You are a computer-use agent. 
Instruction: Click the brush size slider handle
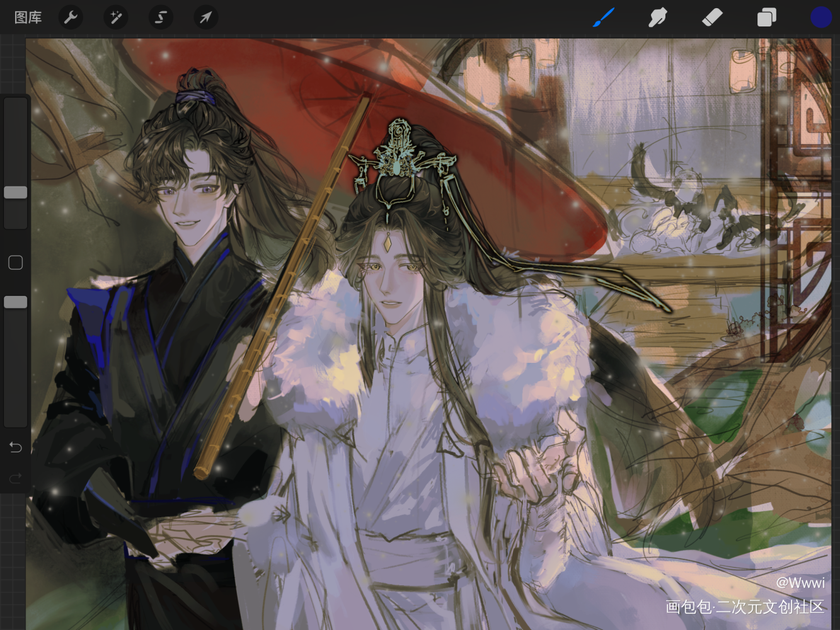[x=16, y=192]
